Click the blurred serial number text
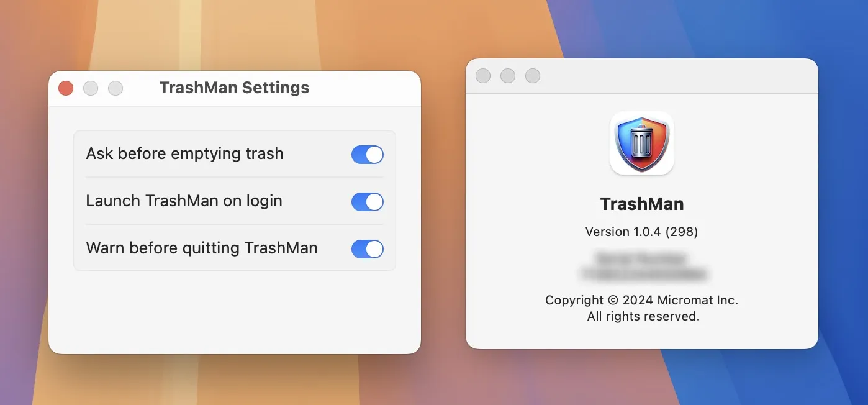The width and height of the screenshot is (868, 405). point(643,265)
